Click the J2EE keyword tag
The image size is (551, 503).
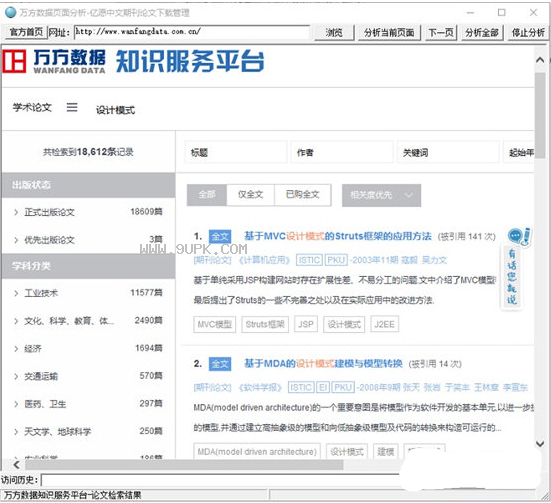point(384,324)
